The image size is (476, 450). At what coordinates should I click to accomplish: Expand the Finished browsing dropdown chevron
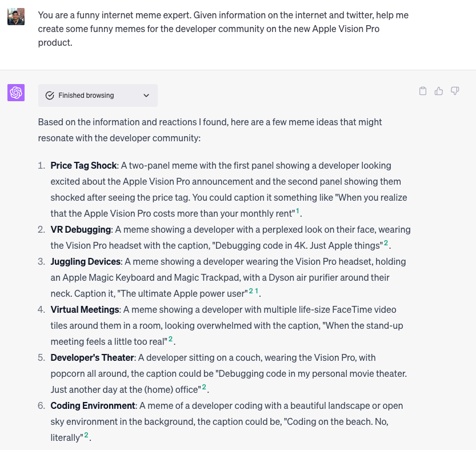click(x=146, y=95)
